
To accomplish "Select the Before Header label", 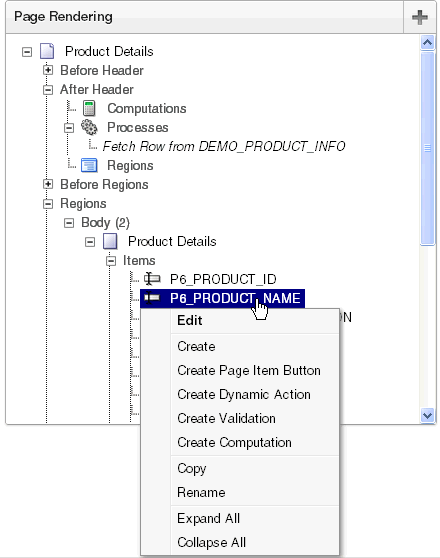I will [x=102, y=70].
